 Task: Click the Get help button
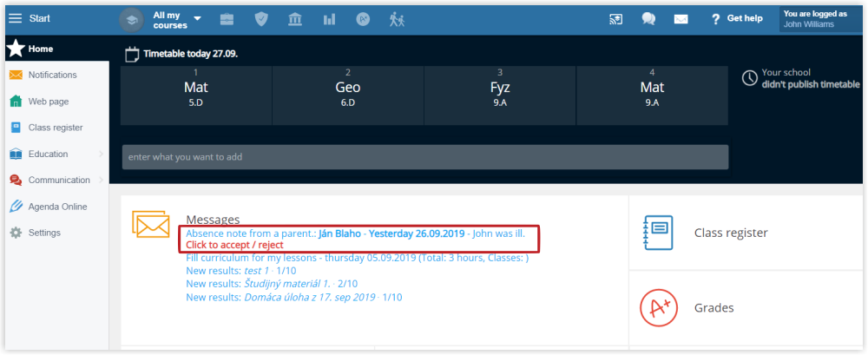click(x=737, y=18)
